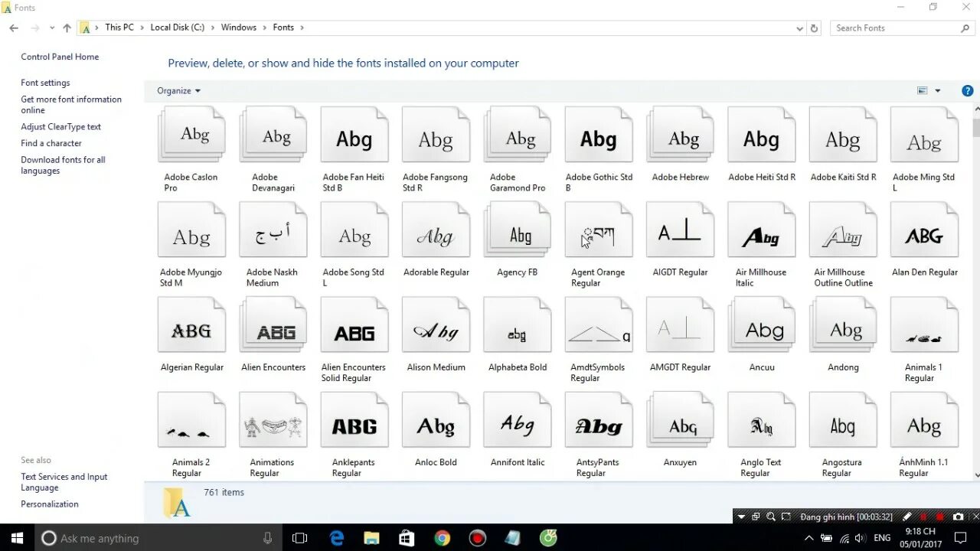Open File Explorer from the taskbar

pyautogui.click(x=371, y=538)
